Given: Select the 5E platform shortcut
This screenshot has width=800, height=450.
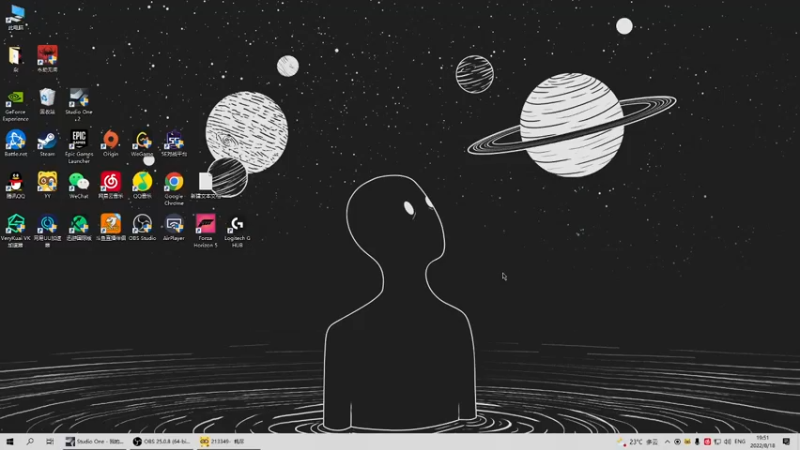Looking at the screenshot, I should (x=173, y=143).
